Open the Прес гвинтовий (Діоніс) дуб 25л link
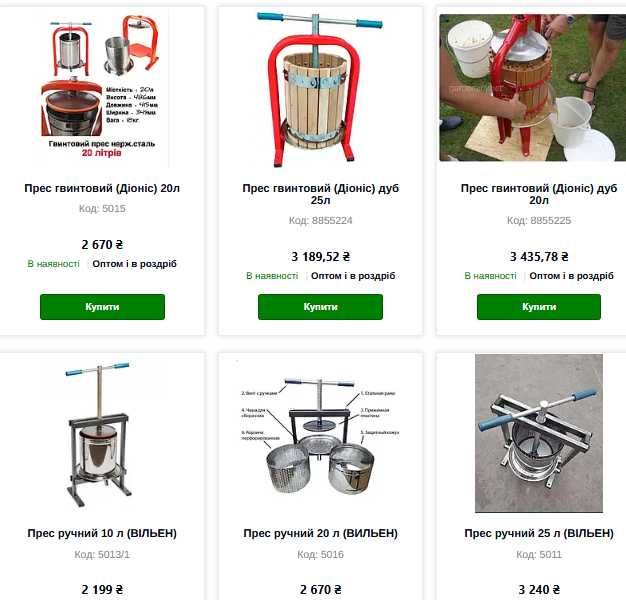The image size is (626, 600). click(320, 194)
